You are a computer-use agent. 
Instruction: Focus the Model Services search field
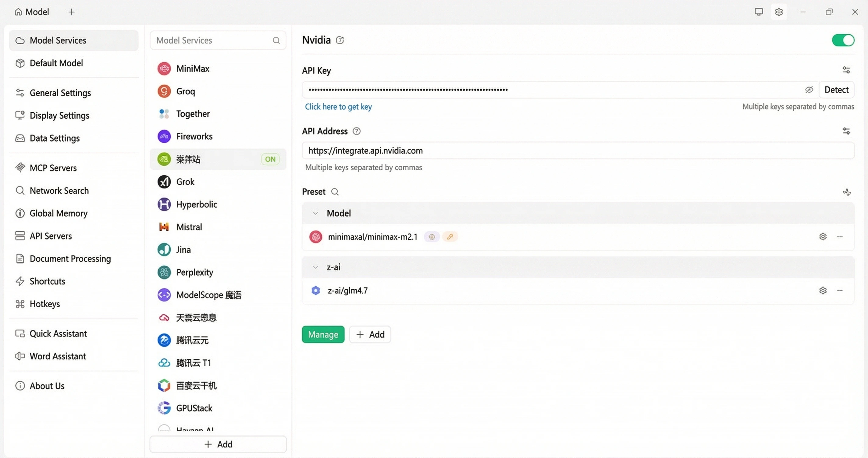pos(212,41)
